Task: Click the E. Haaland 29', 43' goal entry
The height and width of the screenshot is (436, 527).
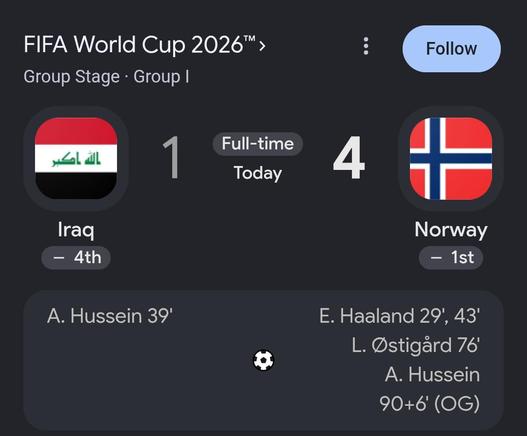Action: (x=399, y=316)
